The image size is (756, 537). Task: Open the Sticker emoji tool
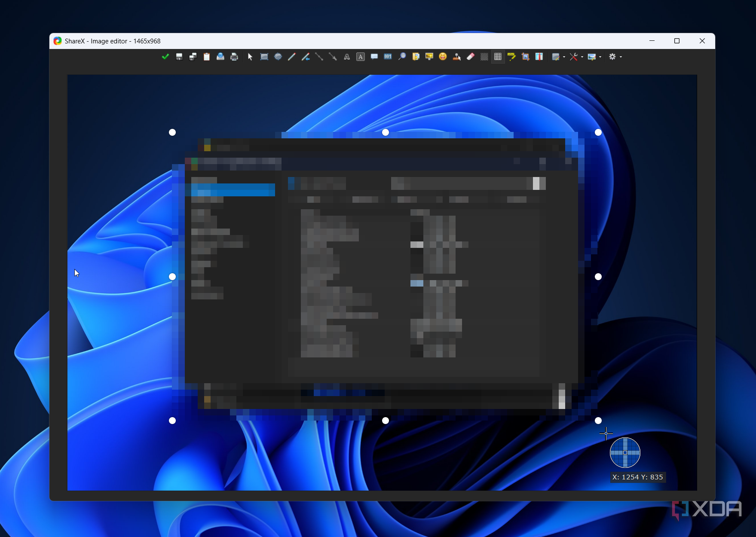pyautogui.click(x=443, y=57)
